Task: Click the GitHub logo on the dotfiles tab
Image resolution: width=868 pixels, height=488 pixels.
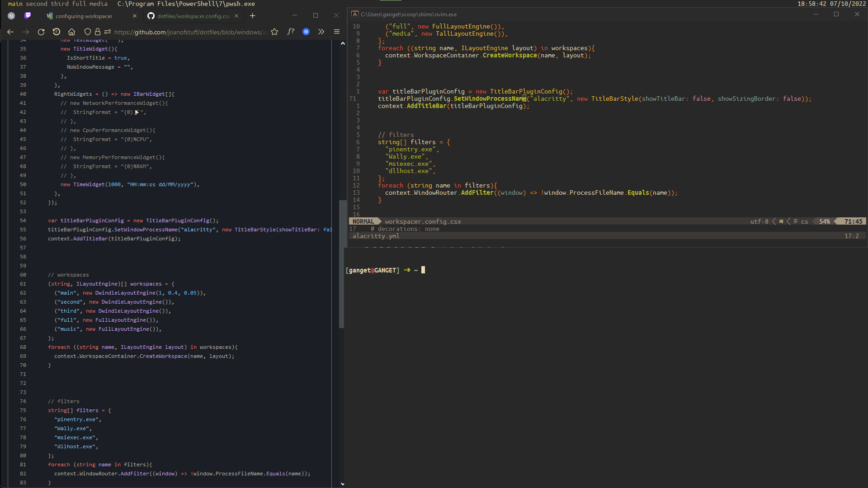Action: pos(151,16)
